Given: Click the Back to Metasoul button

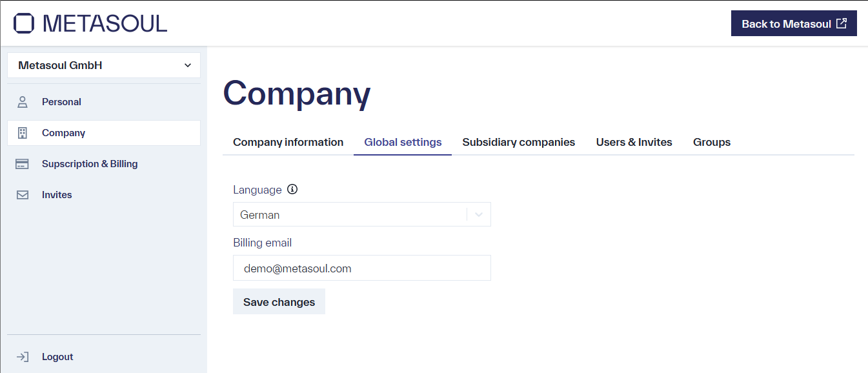Looking at the screenshot, I should [794, 23].
